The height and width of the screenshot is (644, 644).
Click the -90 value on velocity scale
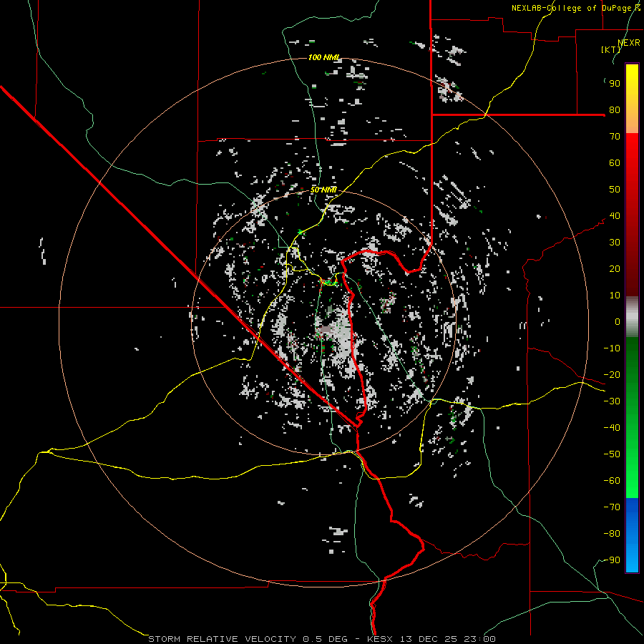pos(612,560)
